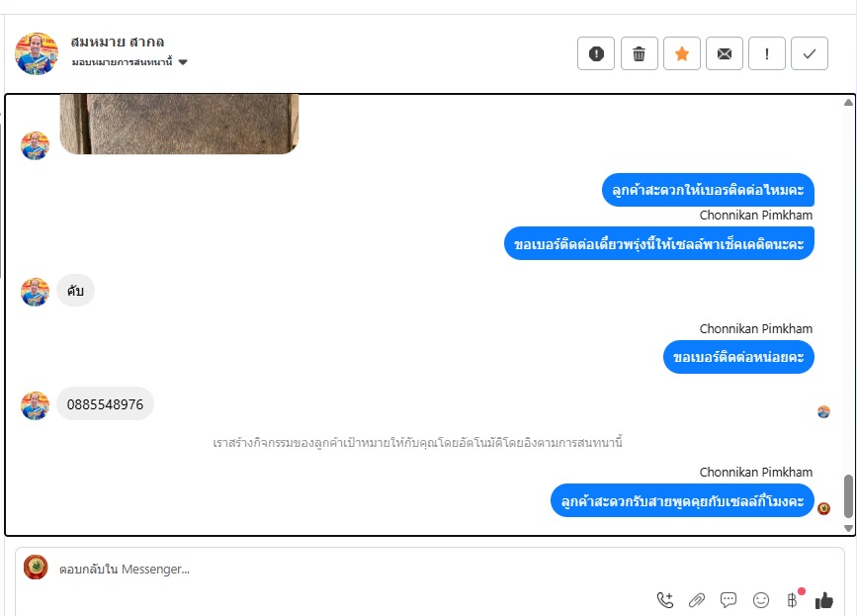Toggle the orange star follow-up button
857x616 pixels.
click(x=682, y=53)
